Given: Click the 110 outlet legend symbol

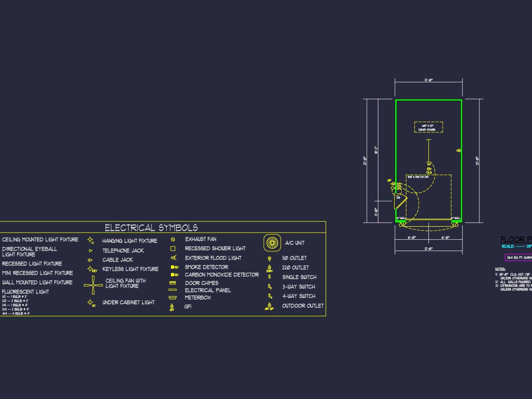Looking at the screenshot, I should [x=269, y=259].
